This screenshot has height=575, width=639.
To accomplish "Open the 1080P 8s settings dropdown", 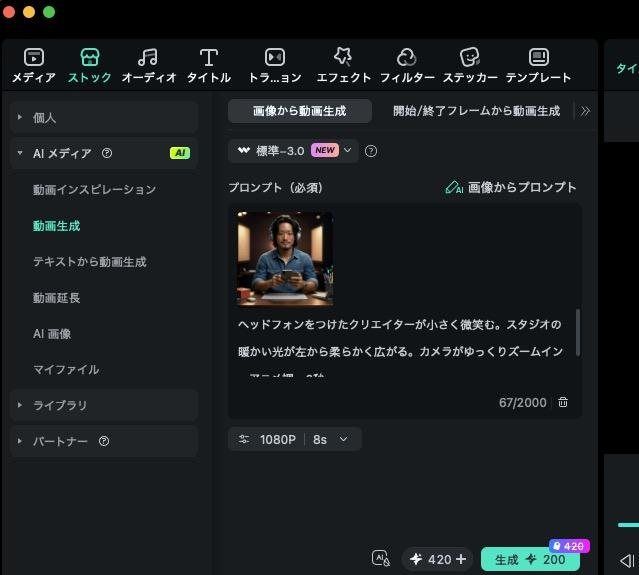I will (295, 440).
